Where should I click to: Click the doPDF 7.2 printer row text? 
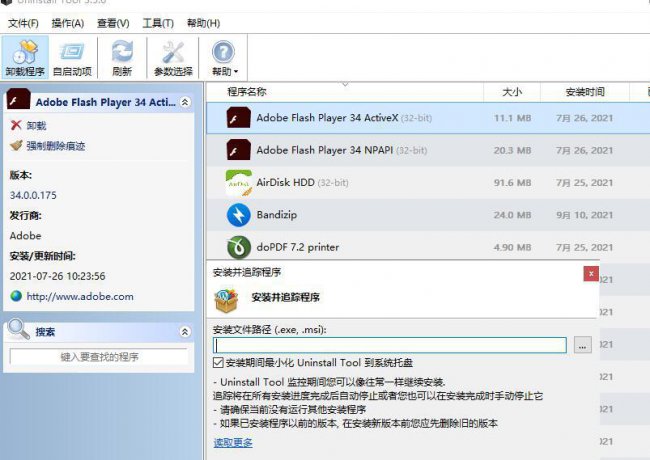click(298, 247)
